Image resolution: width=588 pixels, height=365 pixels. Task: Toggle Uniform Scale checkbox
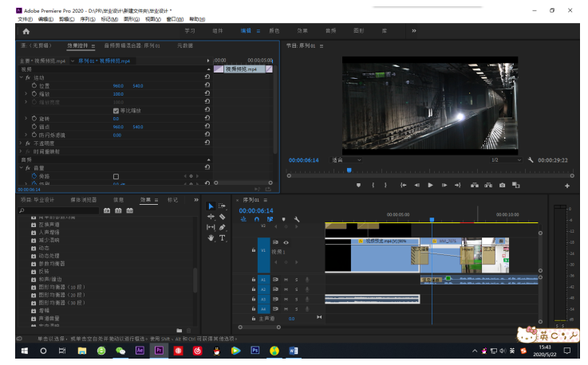click(x=116, y=111)
